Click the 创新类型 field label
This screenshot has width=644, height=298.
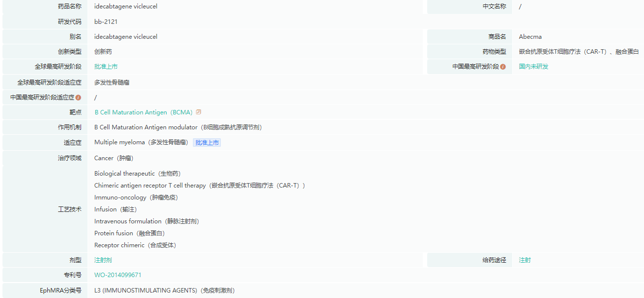(70, 52)
